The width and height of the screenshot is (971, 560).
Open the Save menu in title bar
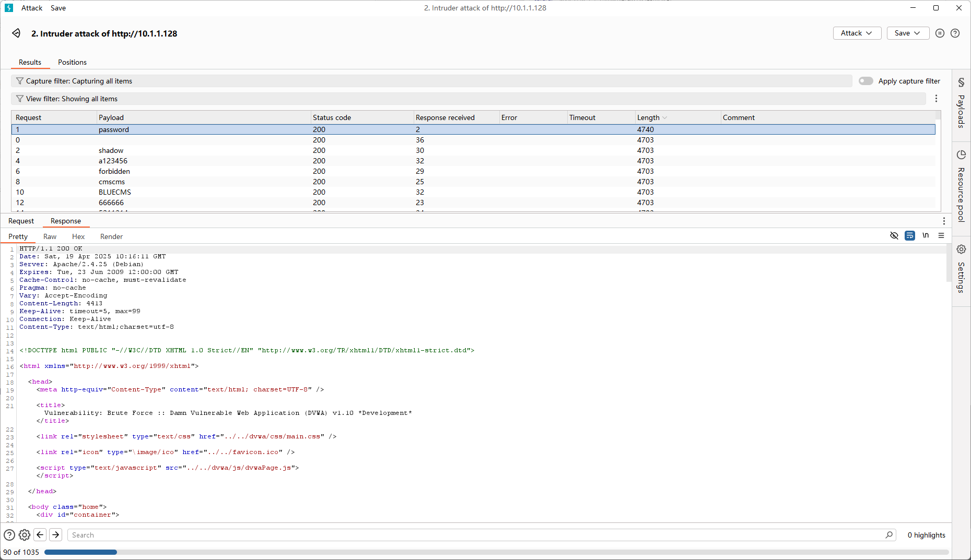tap(59, 8)
